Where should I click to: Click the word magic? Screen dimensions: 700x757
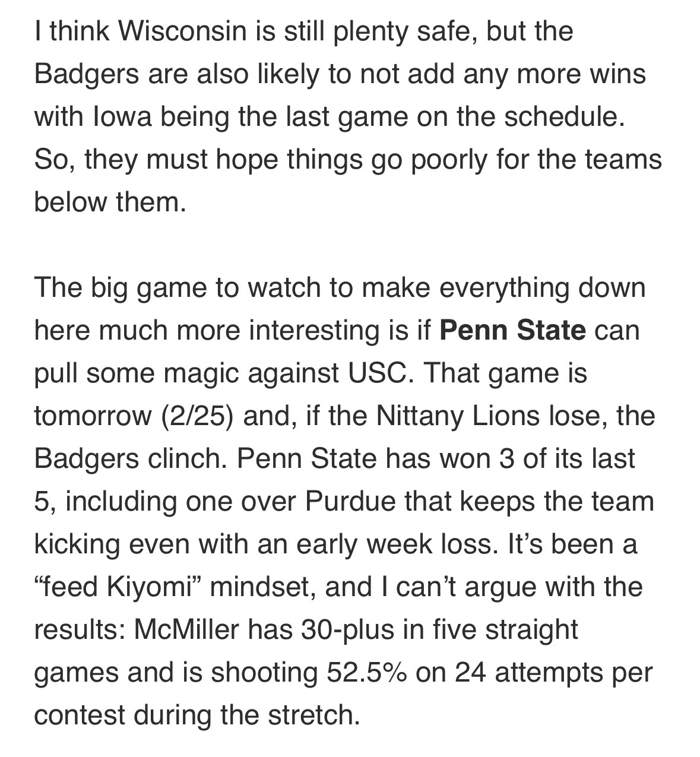[195, 373]
